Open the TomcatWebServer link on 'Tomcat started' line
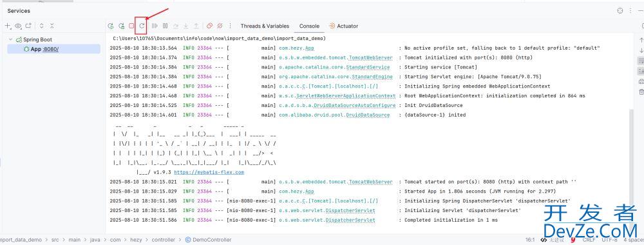 pos(370,182)
